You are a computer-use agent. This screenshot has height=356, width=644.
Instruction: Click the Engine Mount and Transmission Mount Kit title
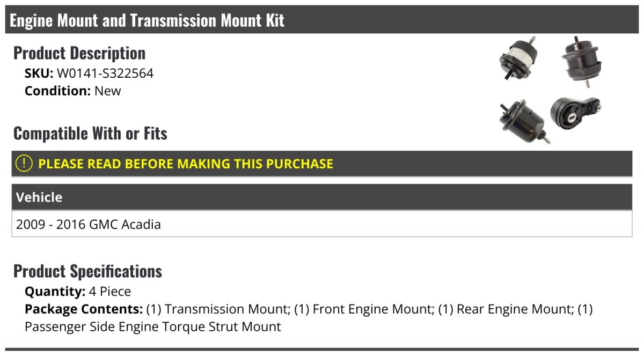147,20
